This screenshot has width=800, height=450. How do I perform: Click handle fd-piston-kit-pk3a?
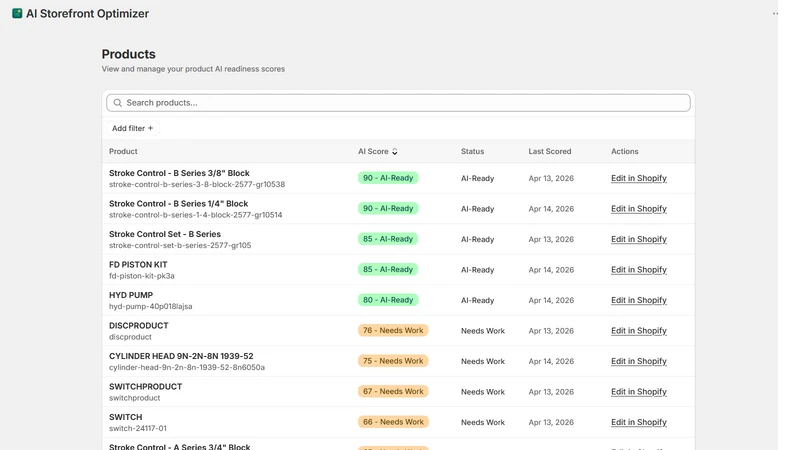click(x=142, y=276)
